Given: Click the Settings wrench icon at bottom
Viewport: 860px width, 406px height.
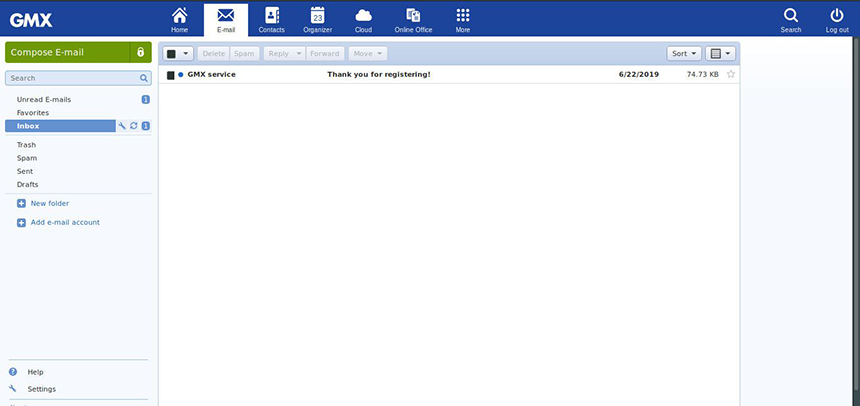Looking at the screenshot, I should coord(13,388).
